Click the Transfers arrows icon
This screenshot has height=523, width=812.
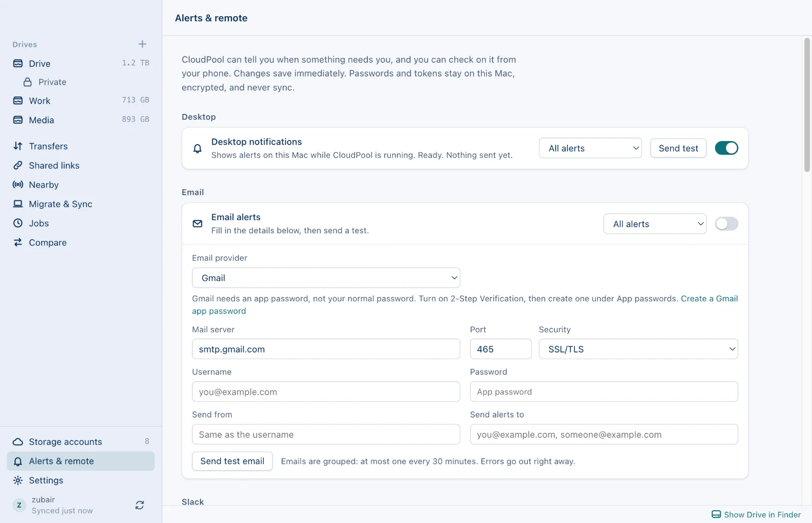click(18, 146)
